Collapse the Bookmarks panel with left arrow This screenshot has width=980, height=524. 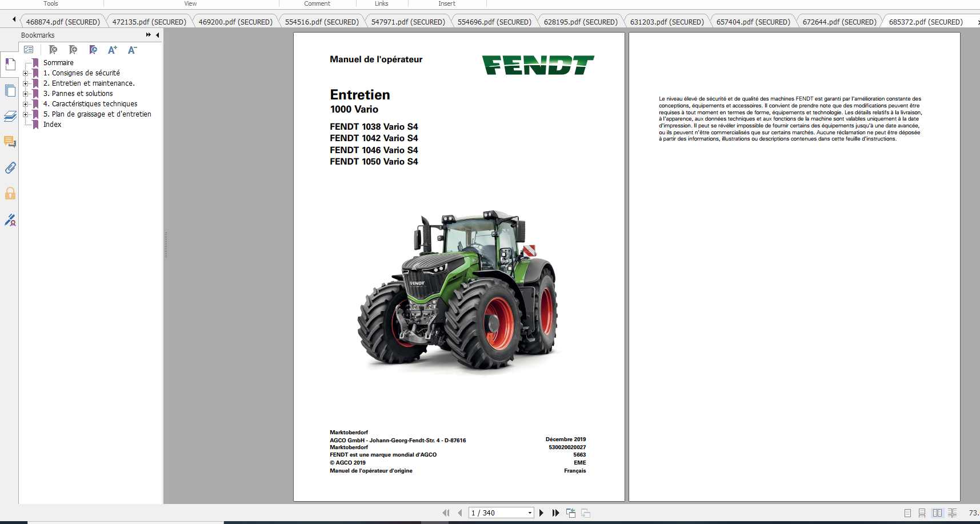(158, 35)
